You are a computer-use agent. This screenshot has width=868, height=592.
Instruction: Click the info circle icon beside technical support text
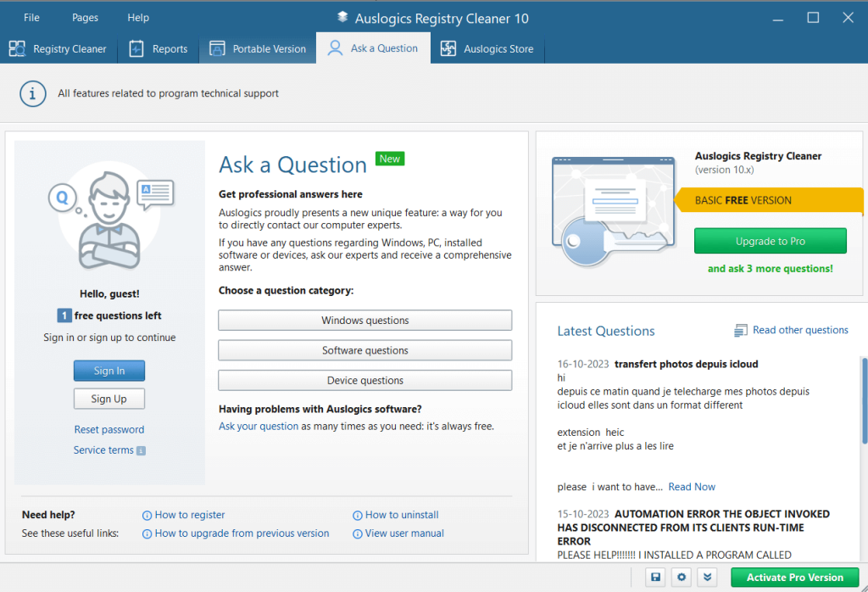(x=33, y=93)
